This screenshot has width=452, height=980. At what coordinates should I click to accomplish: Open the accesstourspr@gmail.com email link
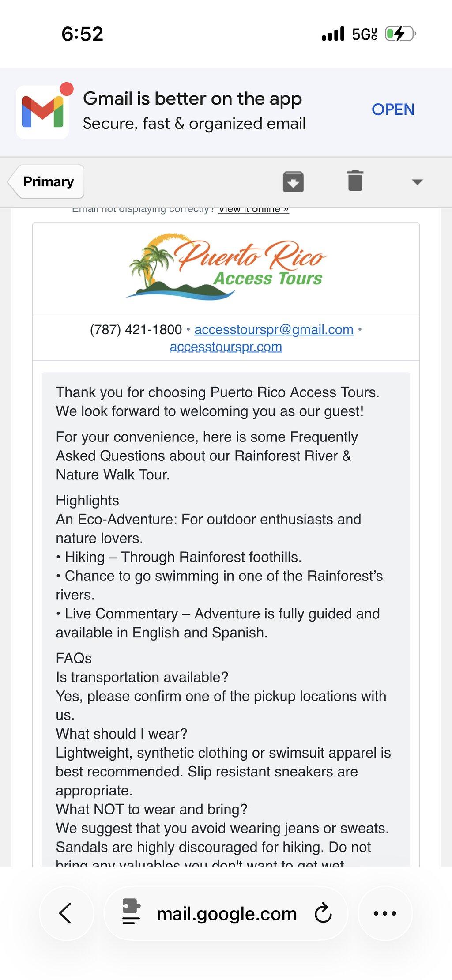(274, 329)
